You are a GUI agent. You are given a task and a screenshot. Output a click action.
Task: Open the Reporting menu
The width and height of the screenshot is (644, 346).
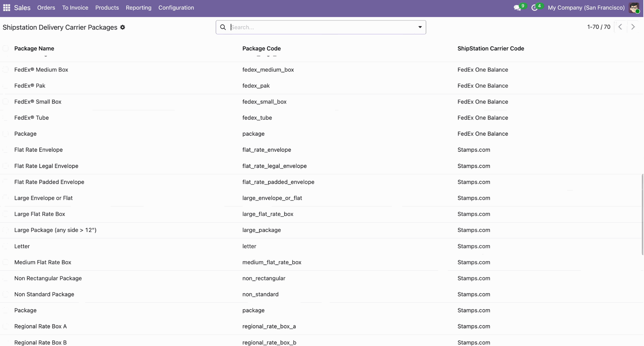tap(138, 8)
